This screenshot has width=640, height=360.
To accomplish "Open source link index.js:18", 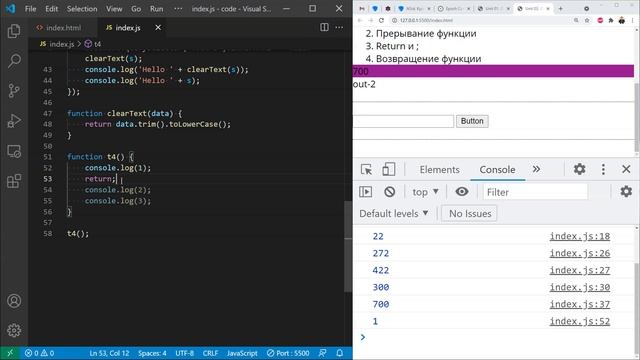I will point(580,236).
